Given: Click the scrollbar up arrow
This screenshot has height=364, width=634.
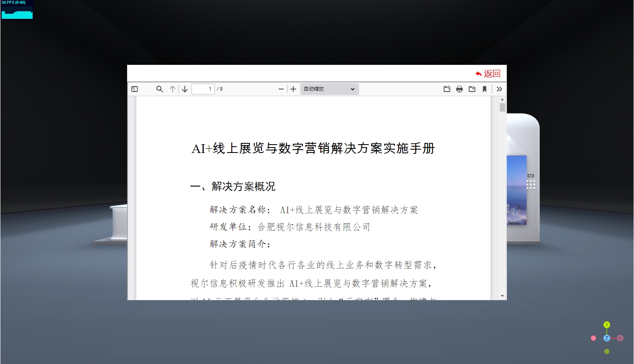Looking at the screenshot, I should (502, 99).
